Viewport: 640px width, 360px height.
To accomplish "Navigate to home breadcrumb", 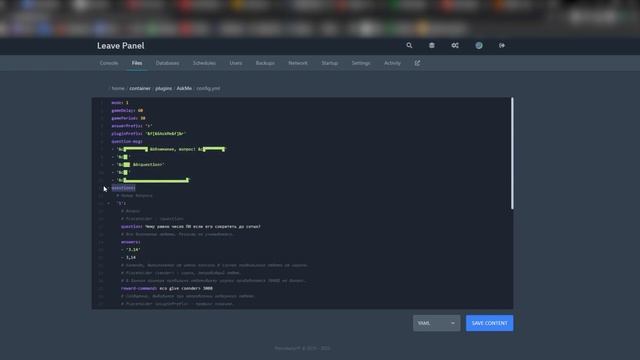I will click(118, 88).
